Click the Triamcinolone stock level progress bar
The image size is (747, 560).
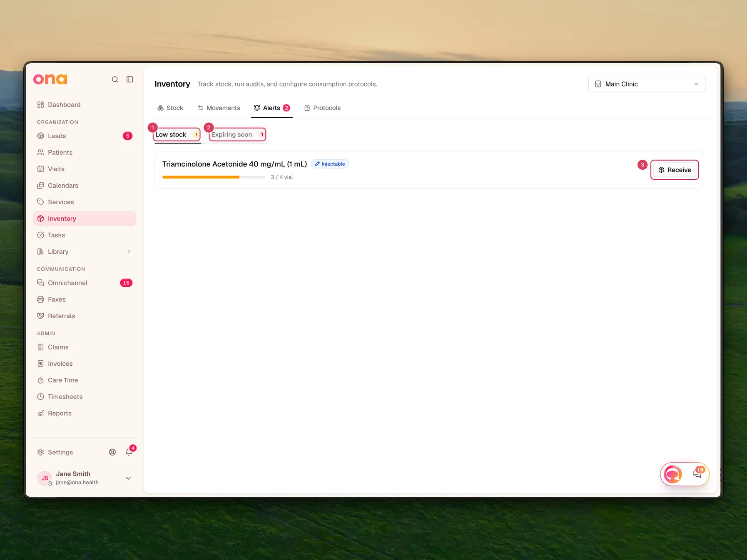tap(214, 177)
